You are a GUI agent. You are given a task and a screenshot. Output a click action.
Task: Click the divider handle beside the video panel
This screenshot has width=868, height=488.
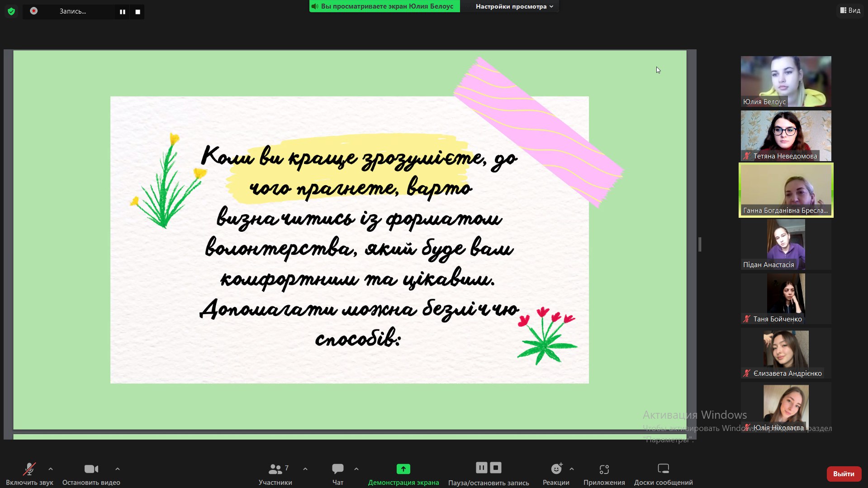[700, 244]
